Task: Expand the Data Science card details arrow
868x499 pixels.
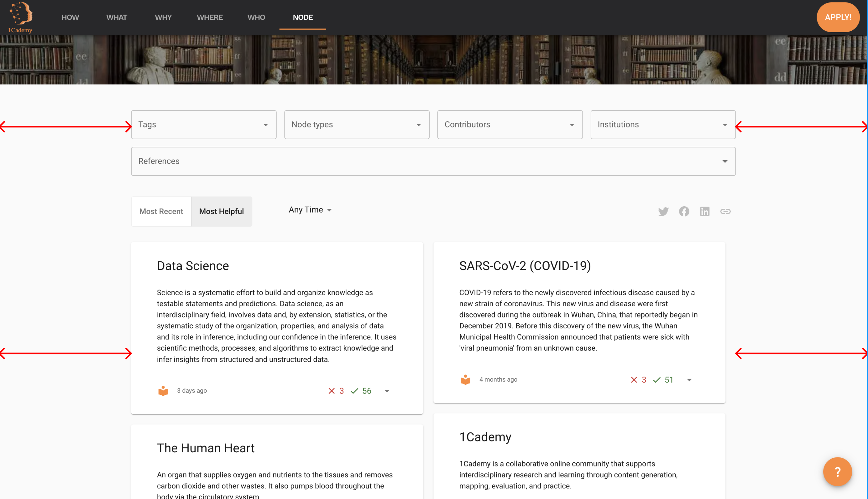Action: click(387, 391)
